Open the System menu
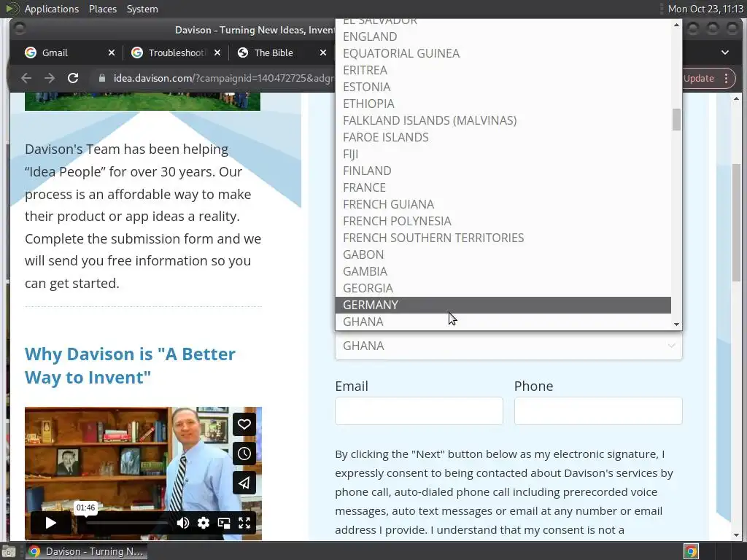This screenshot has height=560, width=747. 142,9
